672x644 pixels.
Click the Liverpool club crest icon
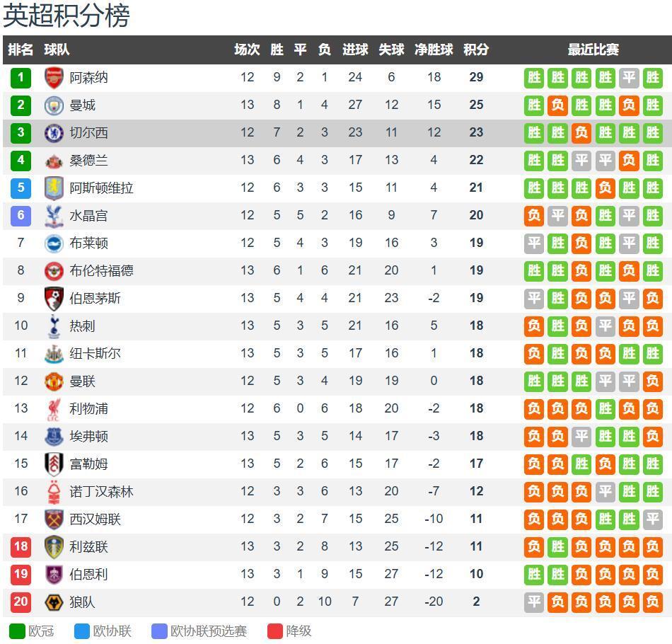pyautogui.click(x=54, y=409)
